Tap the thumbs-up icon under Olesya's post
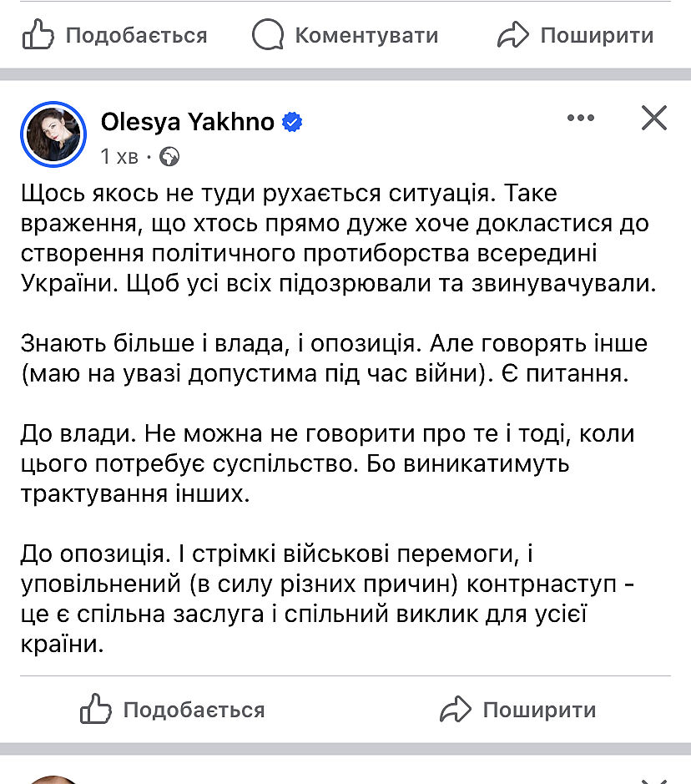Screen dimensions: 691x784 click(x=96, y=710)
